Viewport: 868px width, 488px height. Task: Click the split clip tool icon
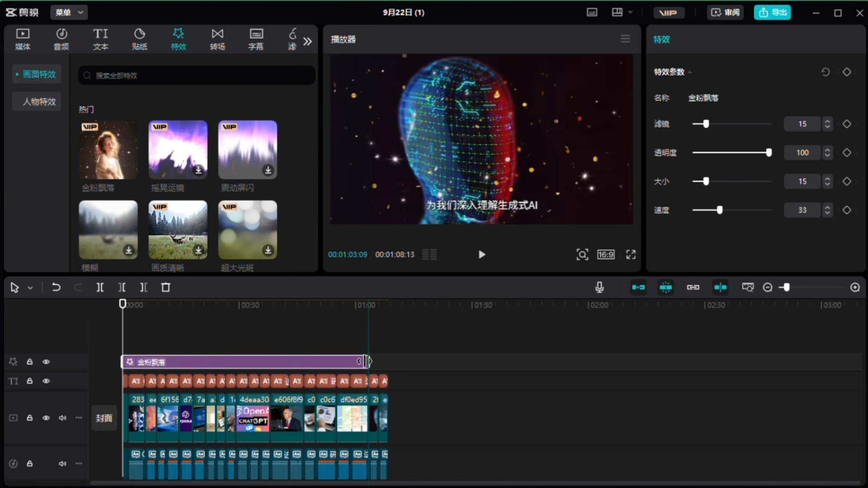pyautogui.click(x=100, y=287)
